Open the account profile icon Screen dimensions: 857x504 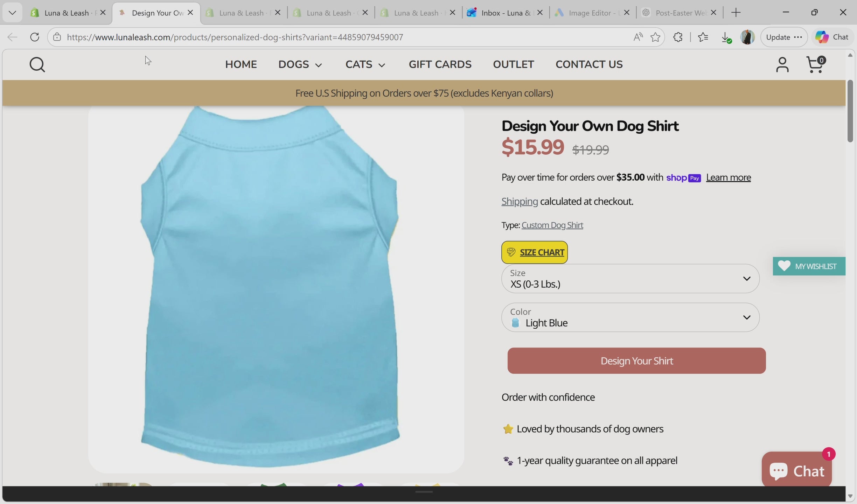(782, 65)
